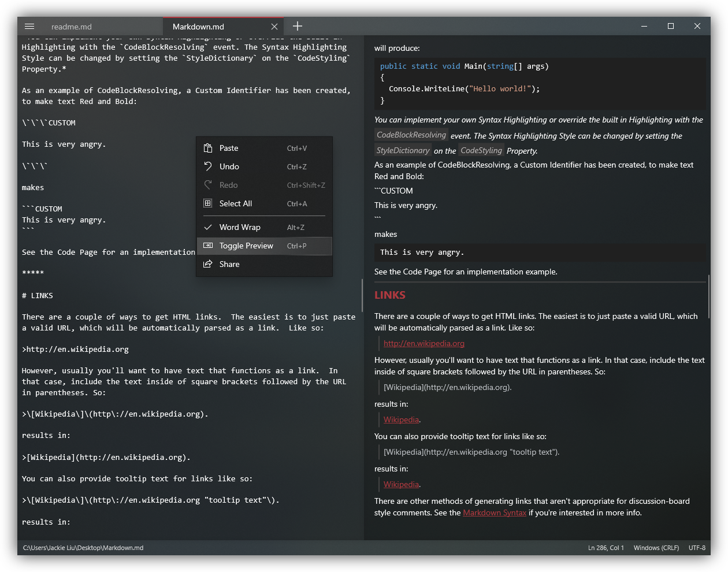Click StyleDictionary inline code in preview
The width and height of the screenshot is (728, 572).
[x=403, y=150]
